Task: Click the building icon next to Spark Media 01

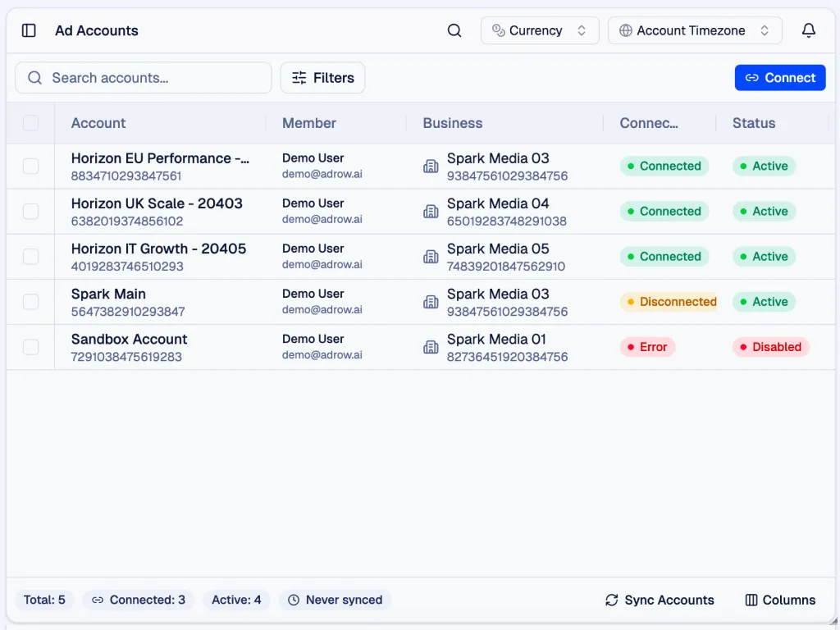Action: (x=431, y=347)
